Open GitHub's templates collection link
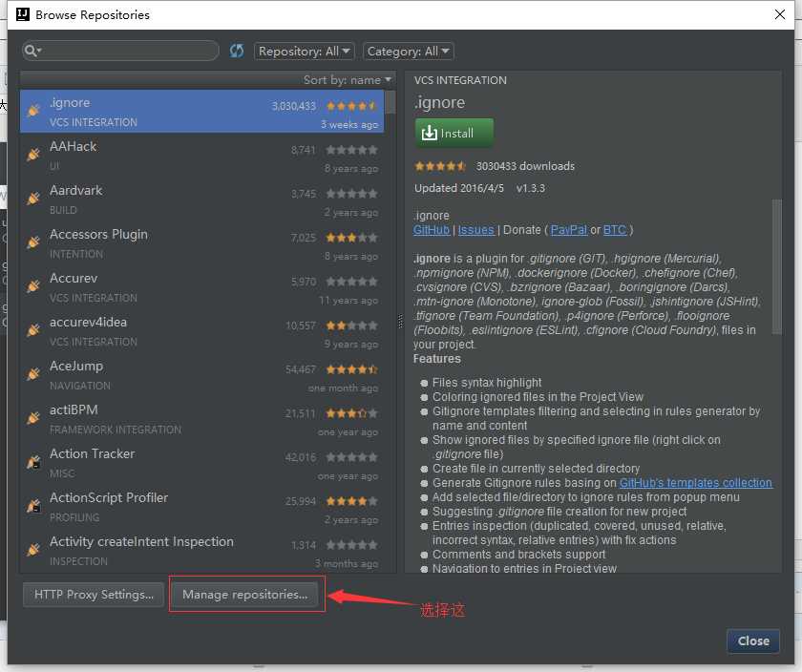 pos(696,483)
